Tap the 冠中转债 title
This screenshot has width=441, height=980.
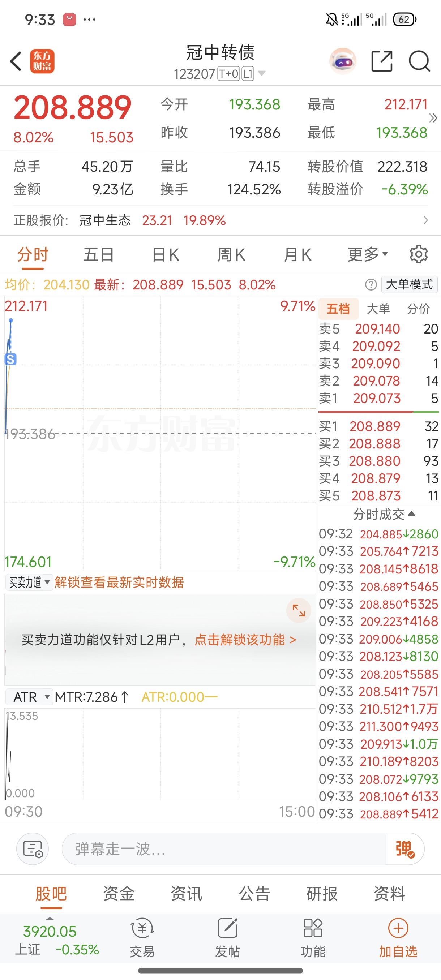(220, 52)
